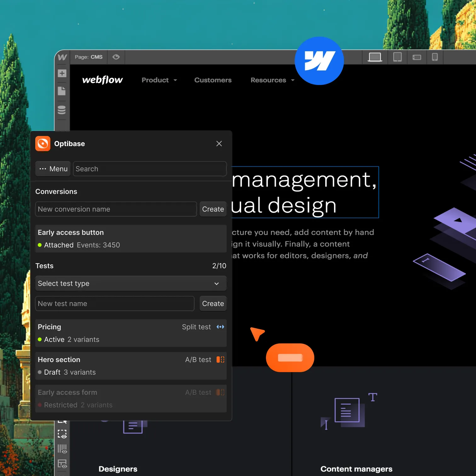Open the Hero section A/B test
The height and width of the screenshot is (476, 476).
point(131,366)
